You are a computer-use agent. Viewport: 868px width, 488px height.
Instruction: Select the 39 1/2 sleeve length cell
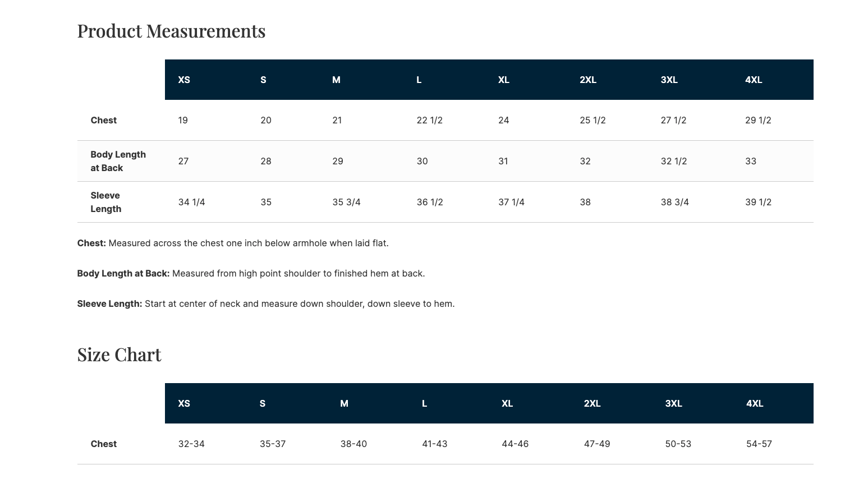758,202
